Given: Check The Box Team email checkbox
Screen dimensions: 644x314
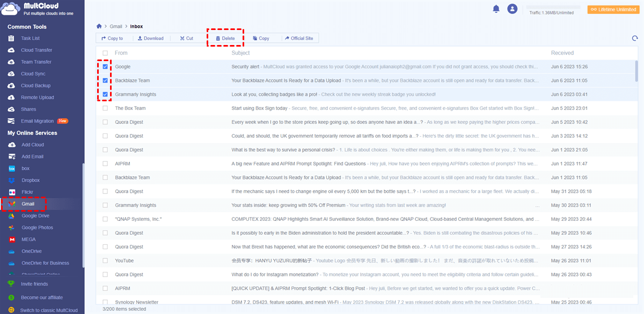Looking at the screenshot, I should (105, 108).
